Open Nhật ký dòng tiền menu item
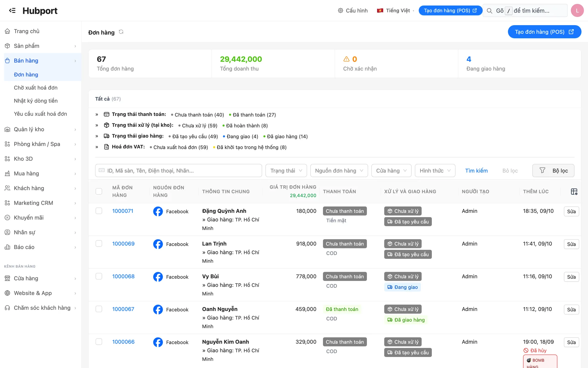 (x=36, y=101)
